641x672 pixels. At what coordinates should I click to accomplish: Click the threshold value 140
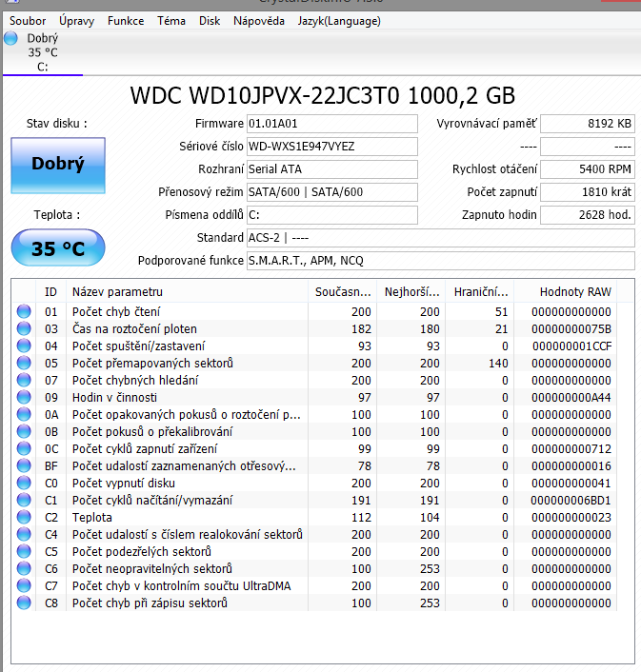tap(498, 364)
